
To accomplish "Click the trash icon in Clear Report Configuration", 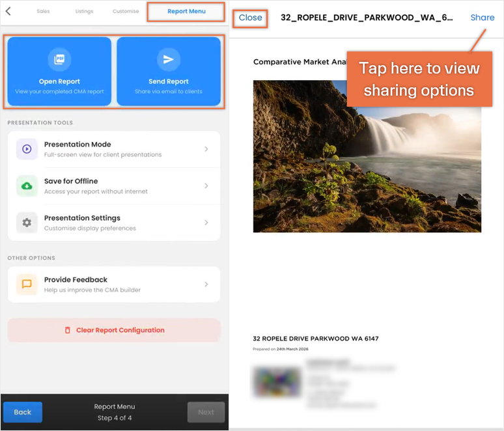I will [x=68, y=330].
